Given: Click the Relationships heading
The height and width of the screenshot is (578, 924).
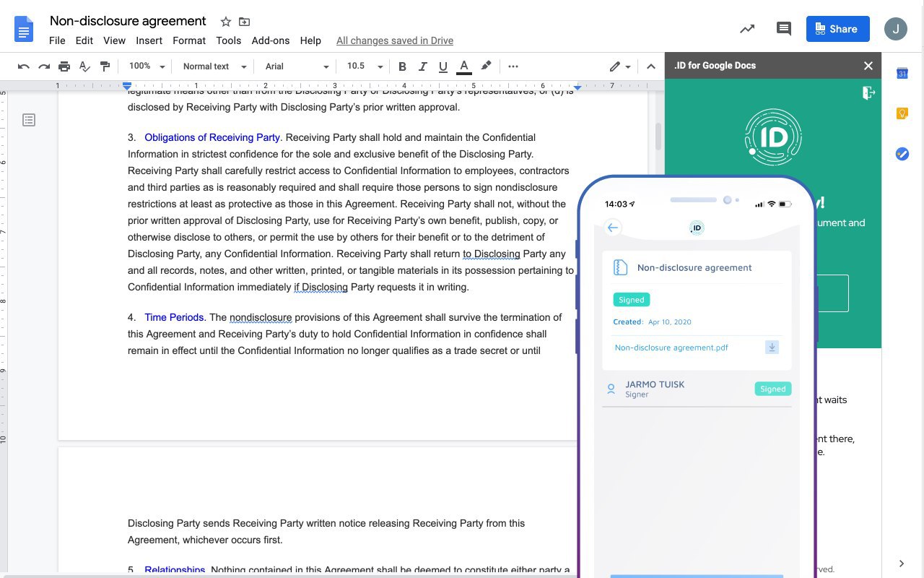Looking at the screenshot, I should 175,570.
